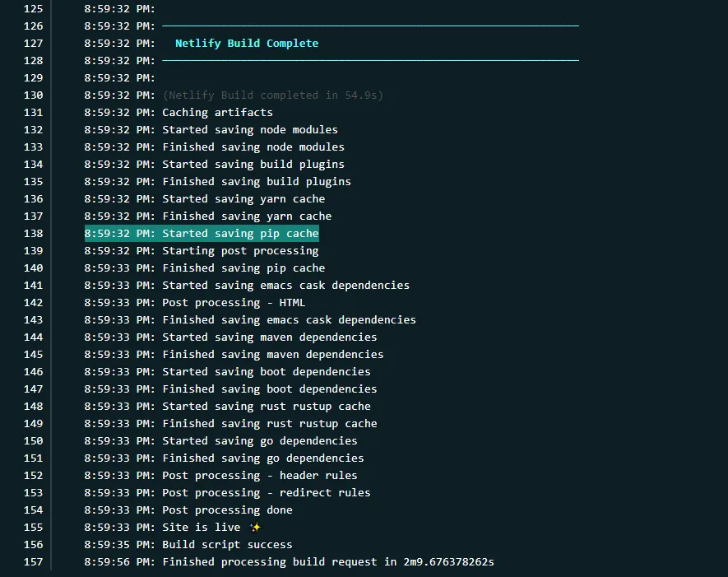Click 'Finished saving go dependencies' line

pyautogui.click(x=225, y=458)
